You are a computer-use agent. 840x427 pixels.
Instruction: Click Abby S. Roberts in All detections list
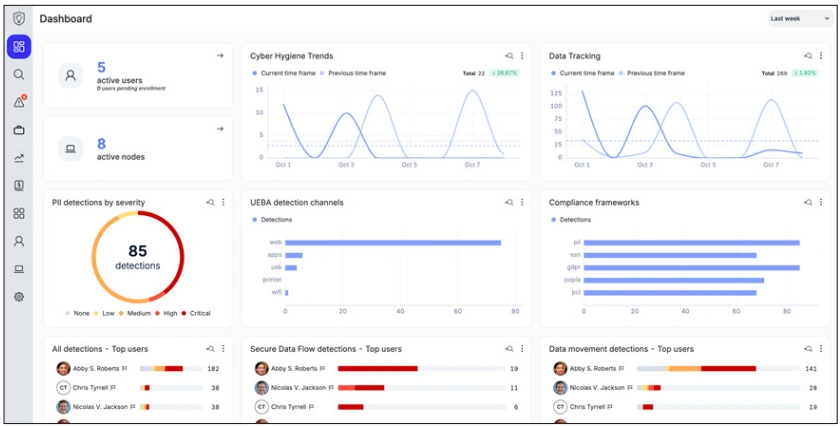coord(96,369)
